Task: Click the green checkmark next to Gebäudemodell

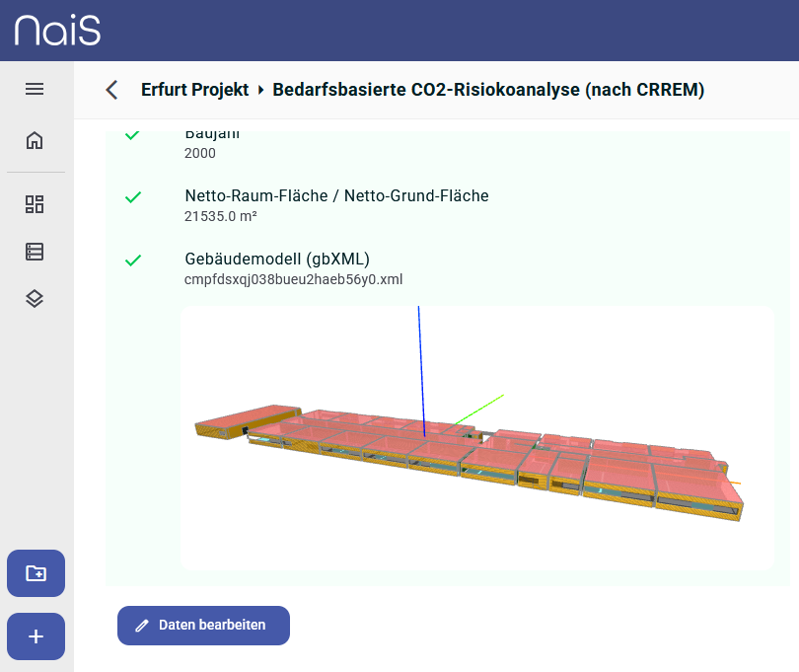Action: coord(133,261)
